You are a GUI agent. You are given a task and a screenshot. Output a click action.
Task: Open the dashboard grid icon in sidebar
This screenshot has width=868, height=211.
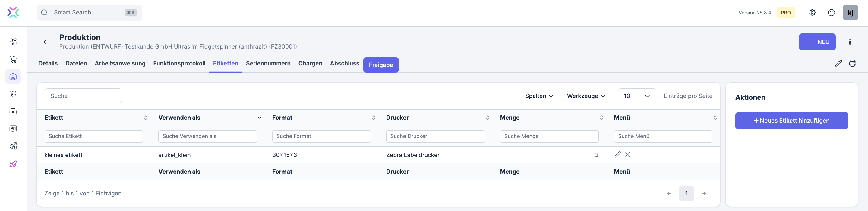(13, 42)
